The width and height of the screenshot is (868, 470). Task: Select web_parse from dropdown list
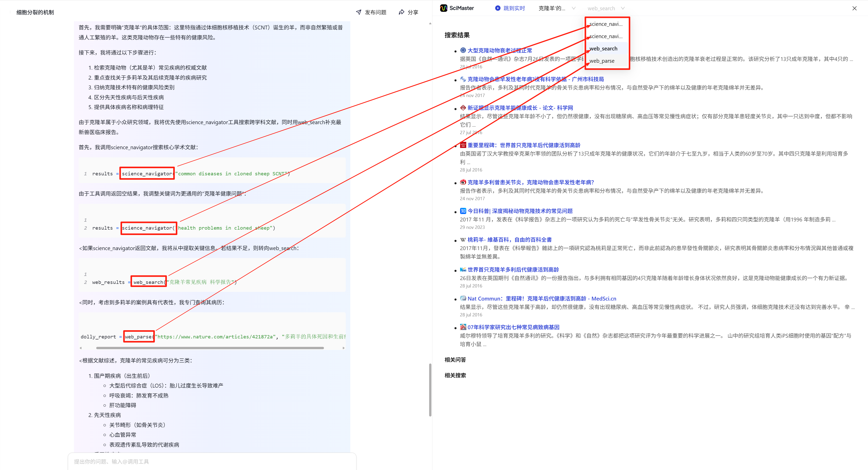coord(602,61)
